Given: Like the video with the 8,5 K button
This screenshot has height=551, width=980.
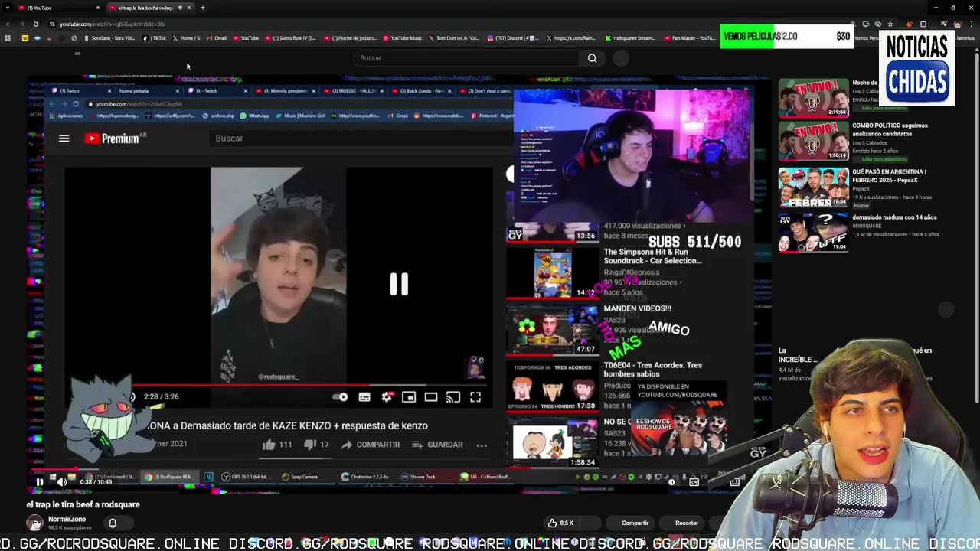Looking at the screenshot, I should click(x=561, y=523).
